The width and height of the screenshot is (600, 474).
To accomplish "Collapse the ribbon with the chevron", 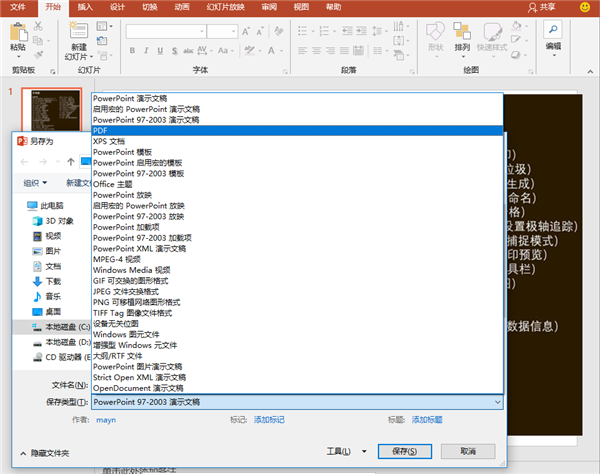I will 590,72.
